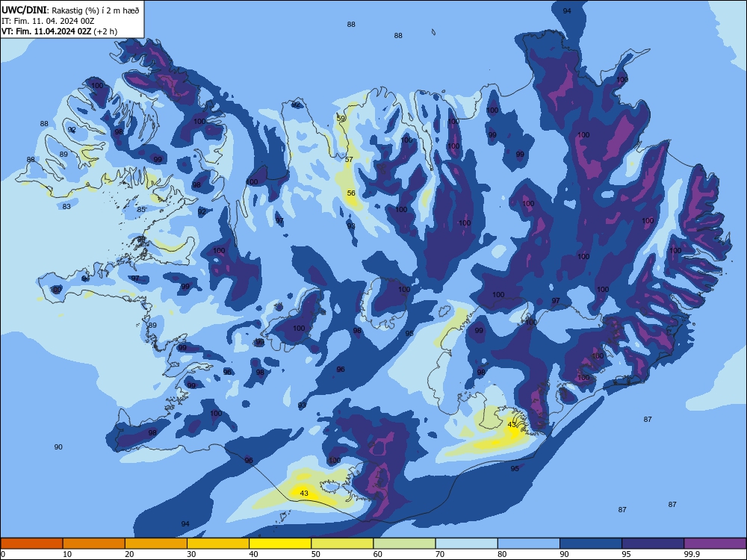Click the legend tick label '10'

point(67,554)
